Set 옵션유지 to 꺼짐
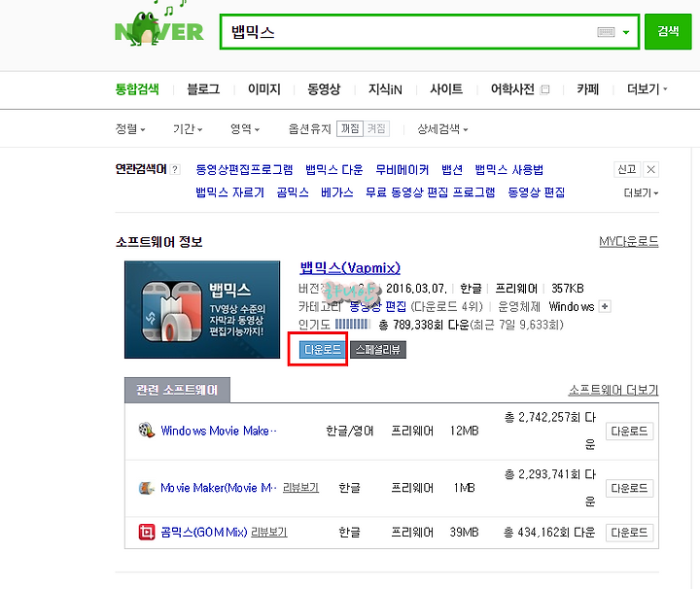 click(350, 129)
